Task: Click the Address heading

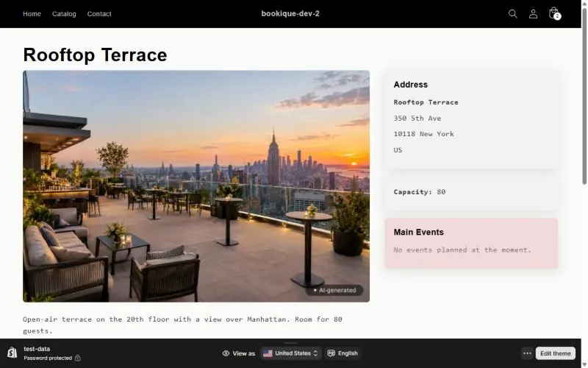Action: coord(411,85)
